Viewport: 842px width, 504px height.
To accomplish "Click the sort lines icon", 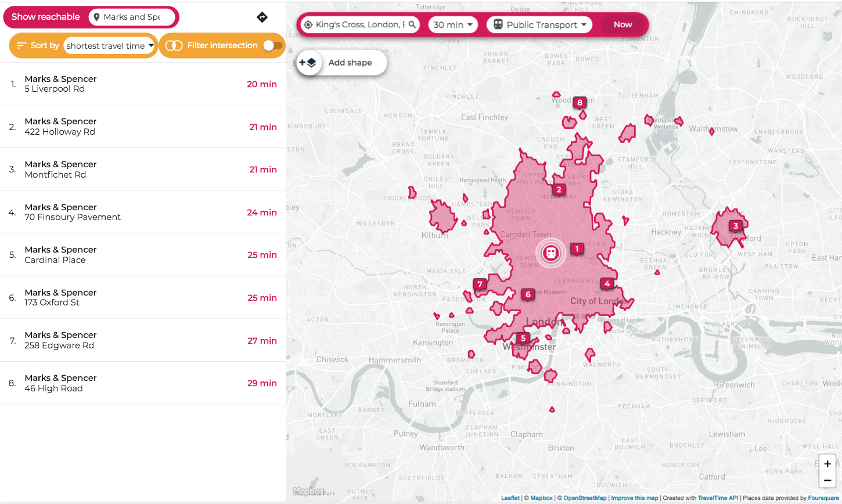I will [x=21, y=45].
